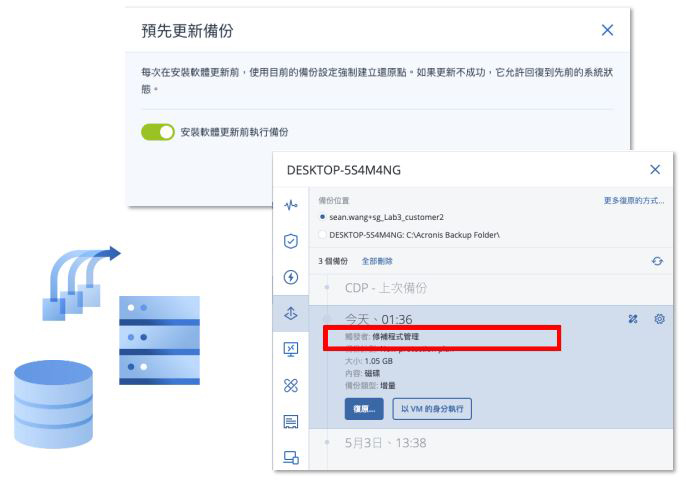Open the remote desktop monitor icon in the sidebar

(x=291, y=349)
